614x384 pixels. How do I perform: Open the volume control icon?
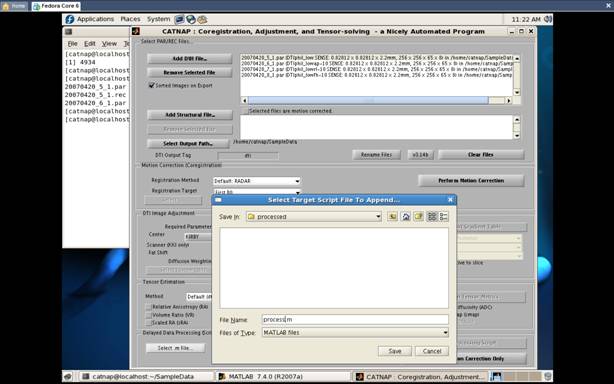(548, 19)
